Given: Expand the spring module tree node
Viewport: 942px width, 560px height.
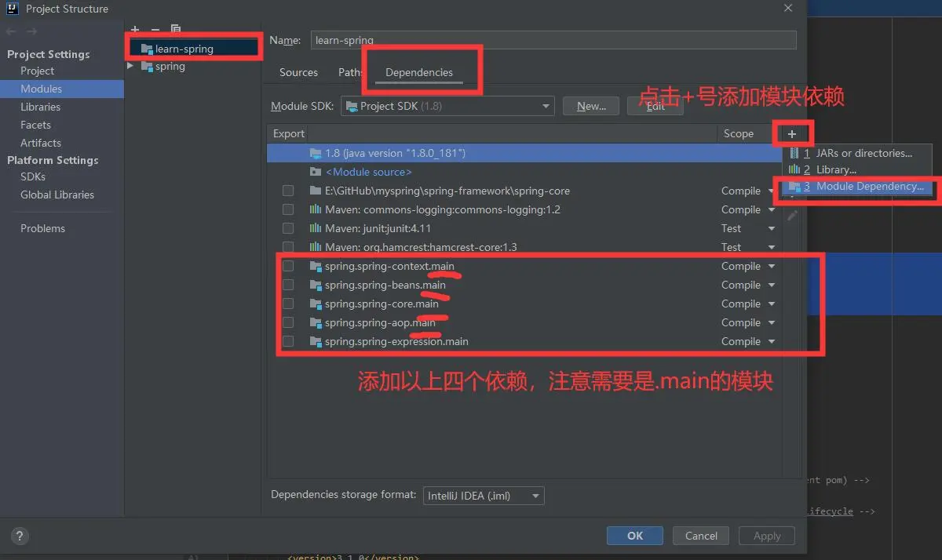Looking at the screenshot, I should tap(130, 67).
